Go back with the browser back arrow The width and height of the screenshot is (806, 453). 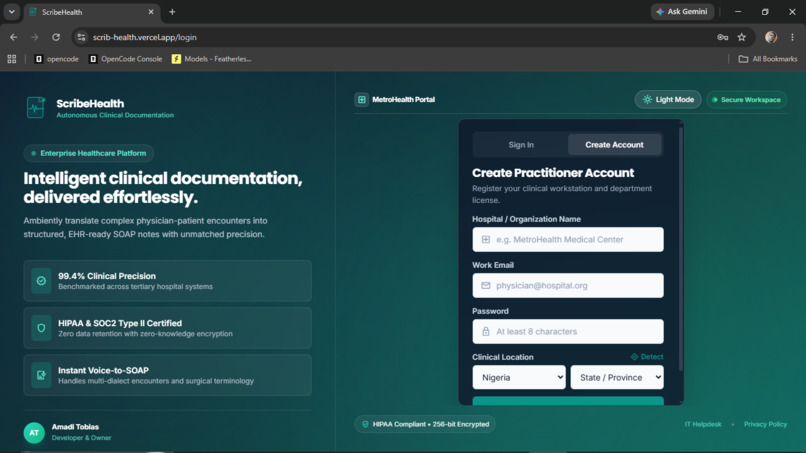click(x=13, y=37)
